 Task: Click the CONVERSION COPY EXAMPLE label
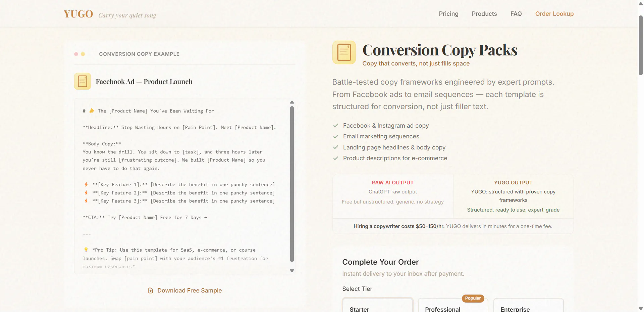click(139, 54)
